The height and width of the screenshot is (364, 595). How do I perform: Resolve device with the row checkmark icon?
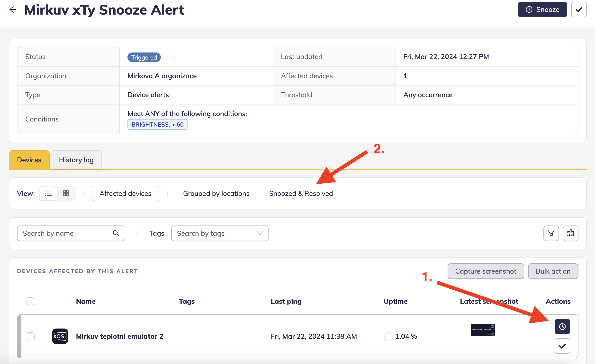click(562, 346)
